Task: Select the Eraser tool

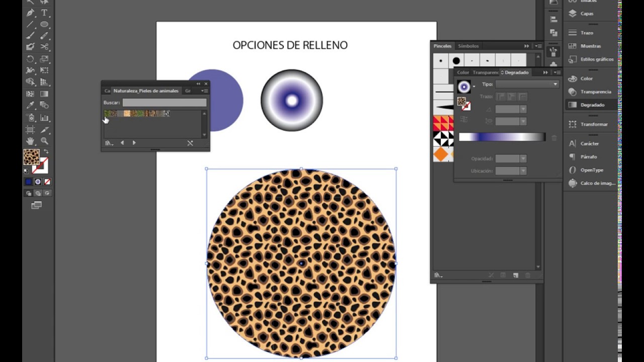Action: point(30,47)
